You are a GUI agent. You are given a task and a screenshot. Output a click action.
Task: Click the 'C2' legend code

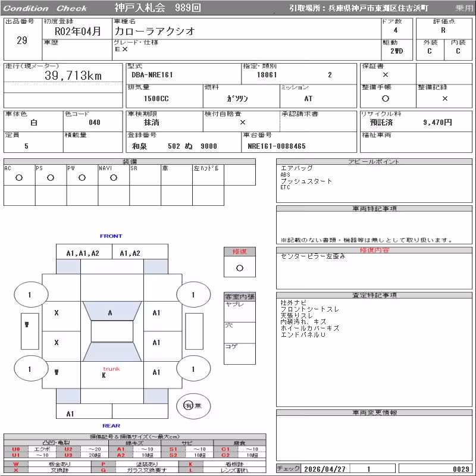pos(226,455)
